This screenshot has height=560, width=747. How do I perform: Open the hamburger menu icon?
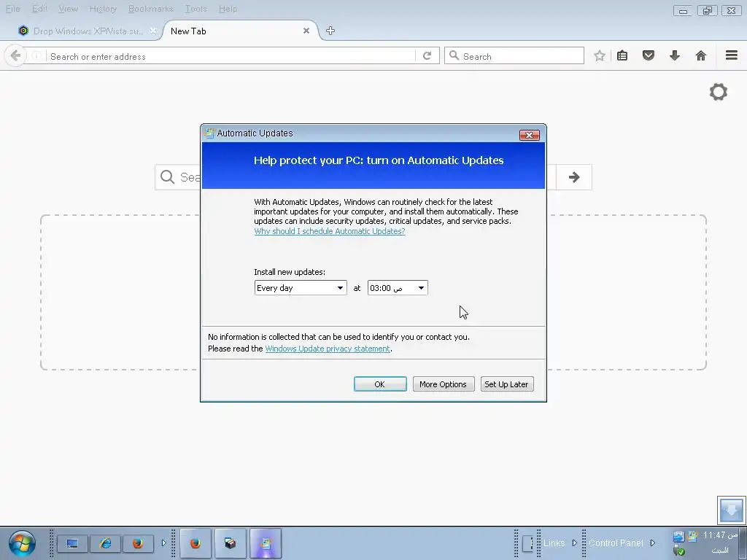tap(732, 55)
